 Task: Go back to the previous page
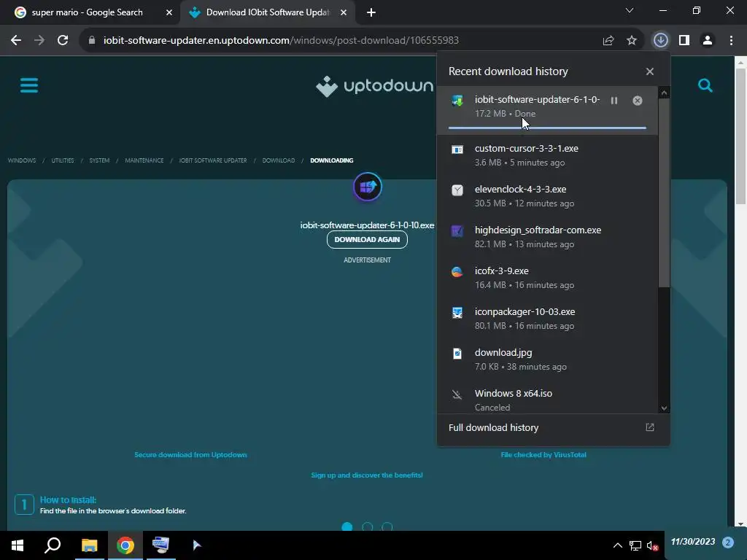click(x=16, y=41)
